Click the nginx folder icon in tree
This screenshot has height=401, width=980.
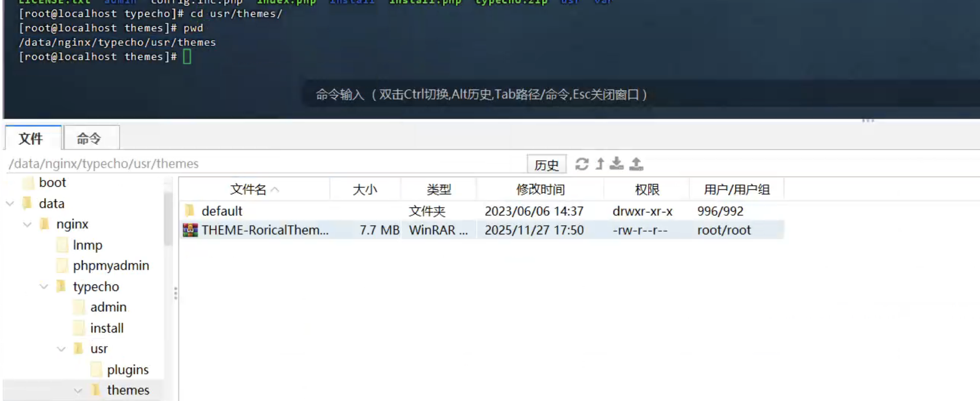point(45,224)
